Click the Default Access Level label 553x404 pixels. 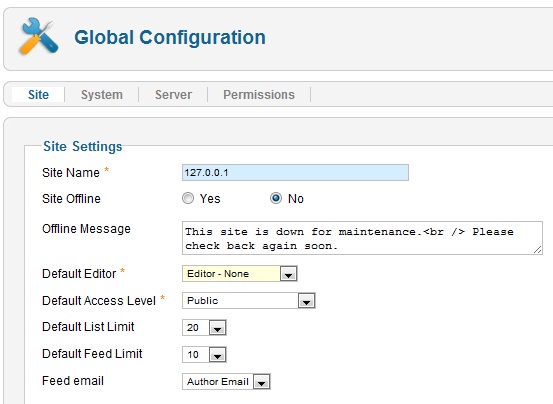[x=99, y=300]
